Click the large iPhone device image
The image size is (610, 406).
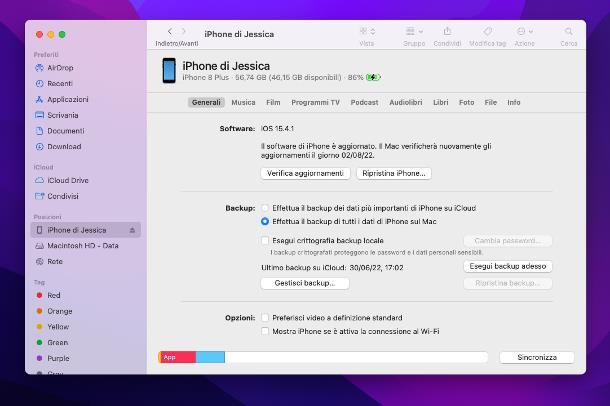coord(169,70)
